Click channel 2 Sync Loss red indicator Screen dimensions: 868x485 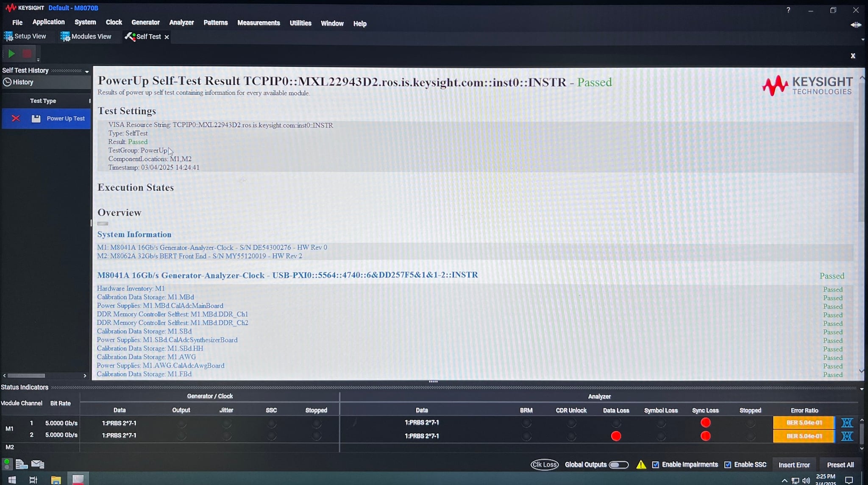click(705, 436)
